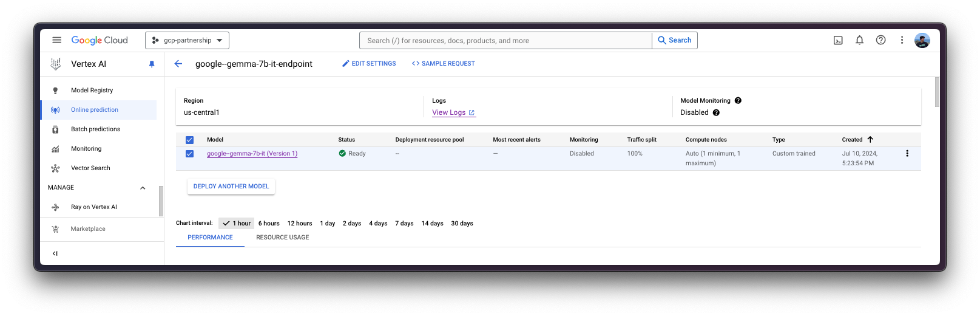This screenshot has width=980, height=316.
Task: Click the Online prediction broadcast icon
Action: [55, 110]
